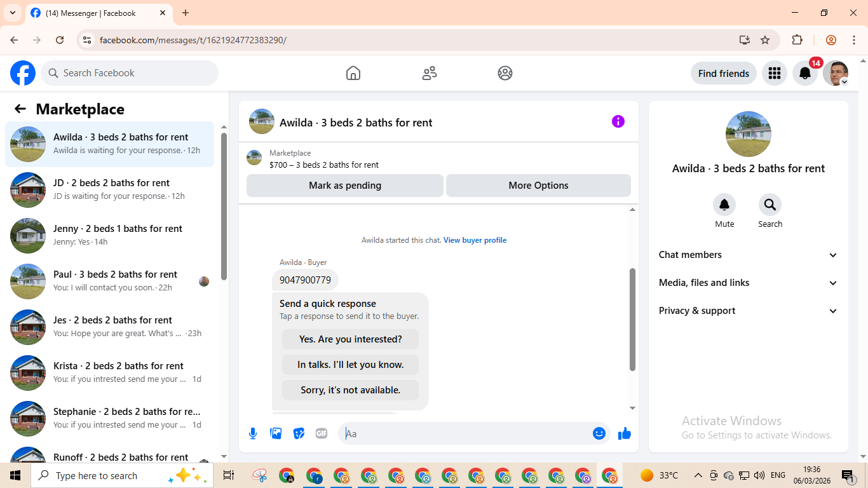Open Chrome three-dot menu
The image size is (868, 488).
(x=853, y=40)
